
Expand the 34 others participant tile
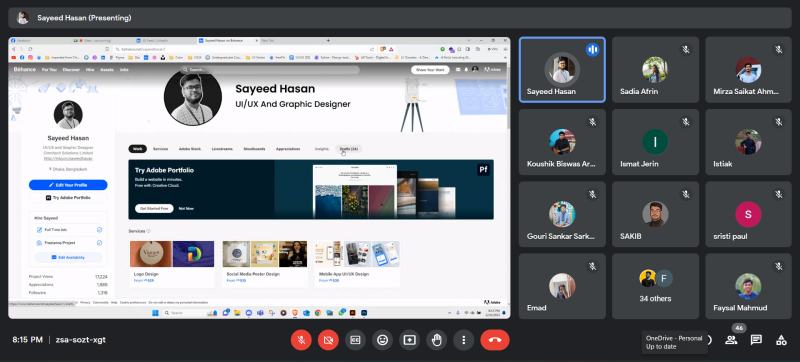click(655, 287)
